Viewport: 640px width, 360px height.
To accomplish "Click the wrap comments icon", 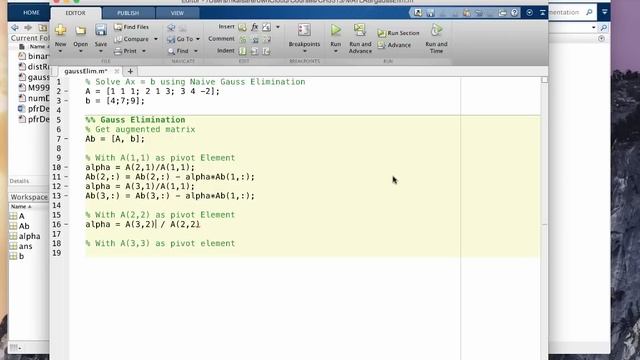I will (x=267, y=40).
